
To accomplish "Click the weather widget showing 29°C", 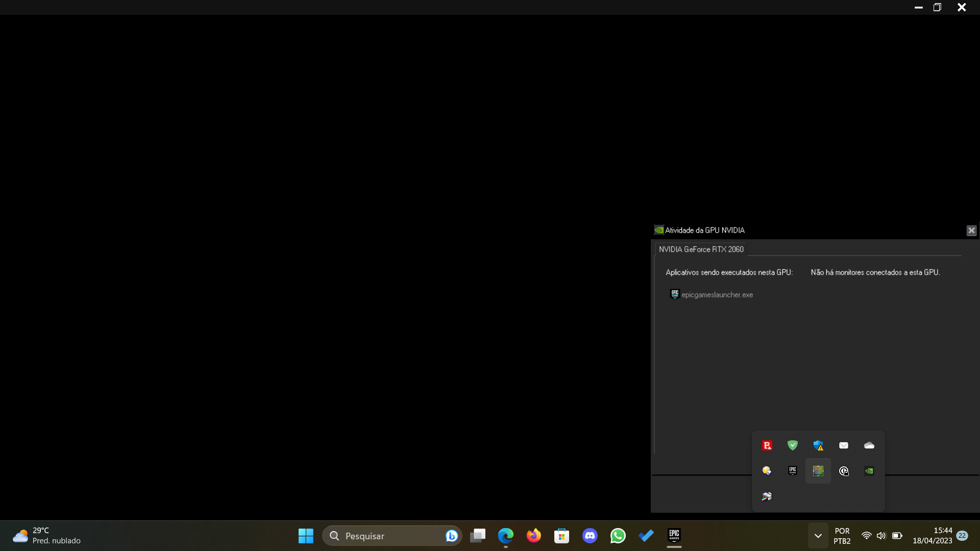I will (x=47, y=536).
